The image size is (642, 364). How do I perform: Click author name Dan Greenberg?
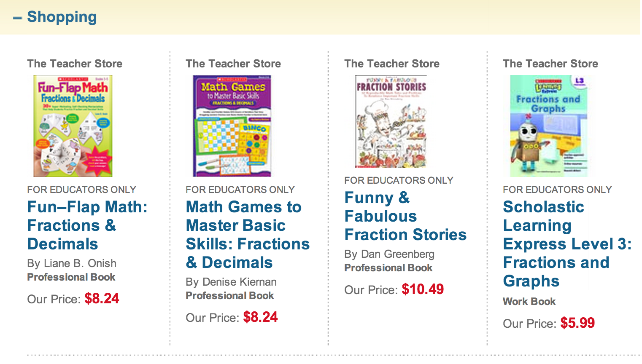point(397,254)
